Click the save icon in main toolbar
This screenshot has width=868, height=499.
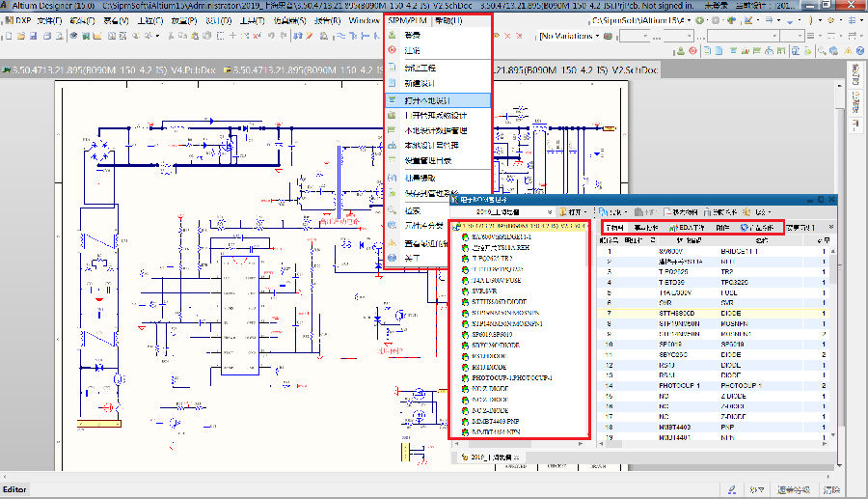(31, 36)
